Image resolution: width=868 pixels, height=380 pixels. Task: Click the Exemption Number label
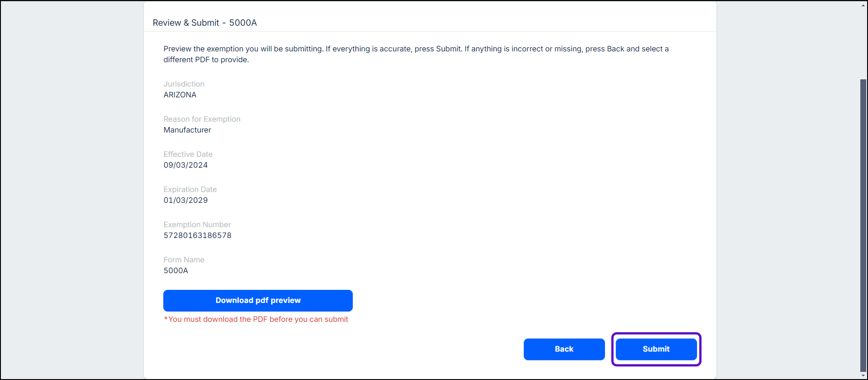[x=197, y=225]
